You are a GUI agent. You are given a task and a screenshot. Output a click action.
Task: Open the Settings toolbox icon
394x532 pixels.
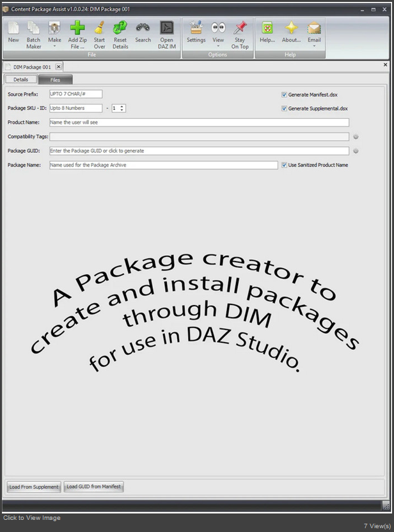[x=196, y=28]
